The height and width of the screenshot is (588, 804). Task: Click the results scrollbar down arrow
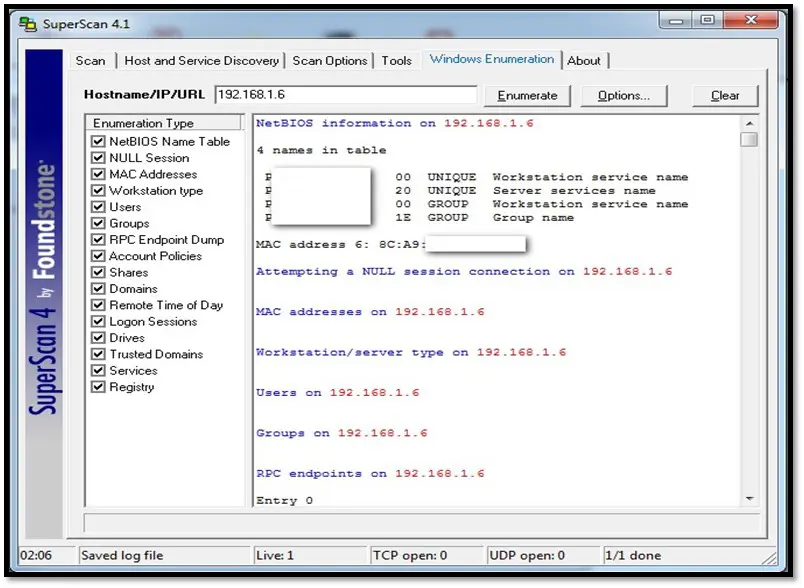[749, 498]
